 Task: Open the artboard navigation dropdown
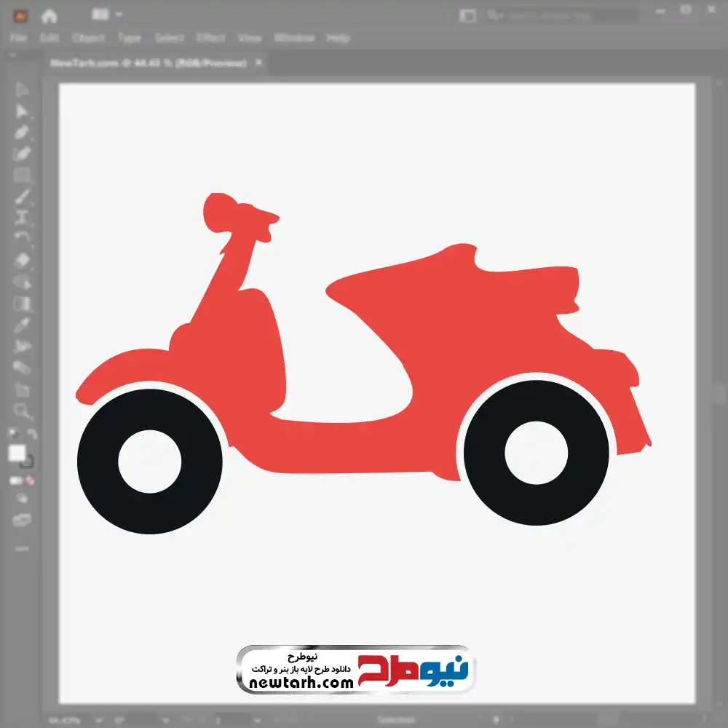pos(240,720)
